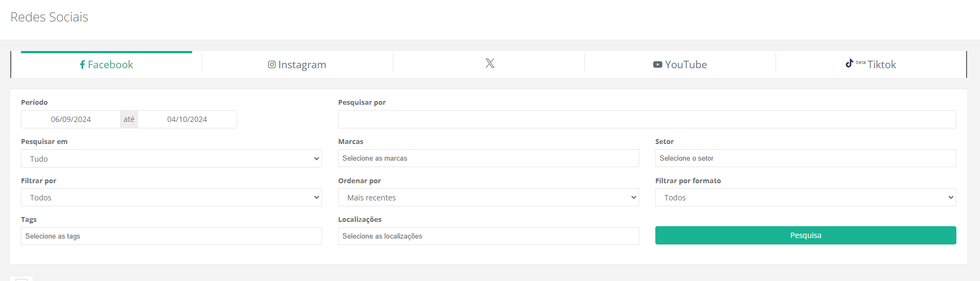Viewport: 980px width, 281px height.
Task: Open the X (Twitter) tab icon
Action: [x=489, y=63]
